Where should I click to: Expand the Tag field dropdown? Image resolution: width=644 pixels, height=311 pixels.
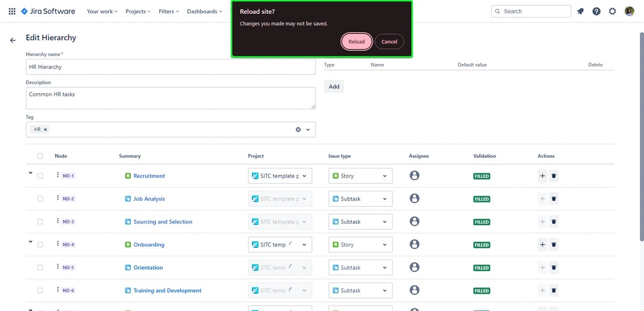(307, 129)
